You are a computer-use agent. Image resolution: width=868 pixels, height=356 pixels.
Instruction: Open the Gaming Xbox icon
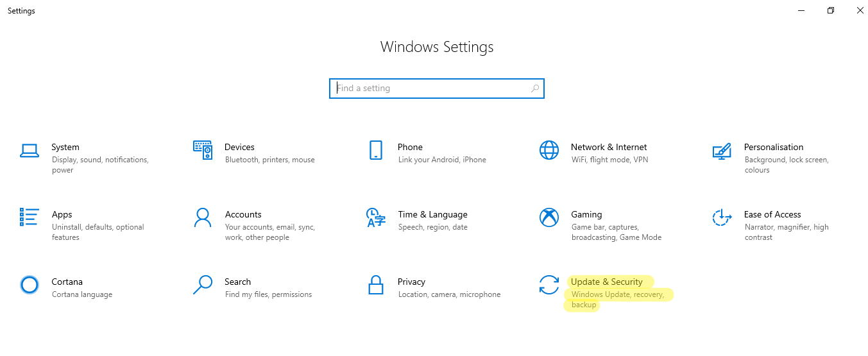(549, 217)
